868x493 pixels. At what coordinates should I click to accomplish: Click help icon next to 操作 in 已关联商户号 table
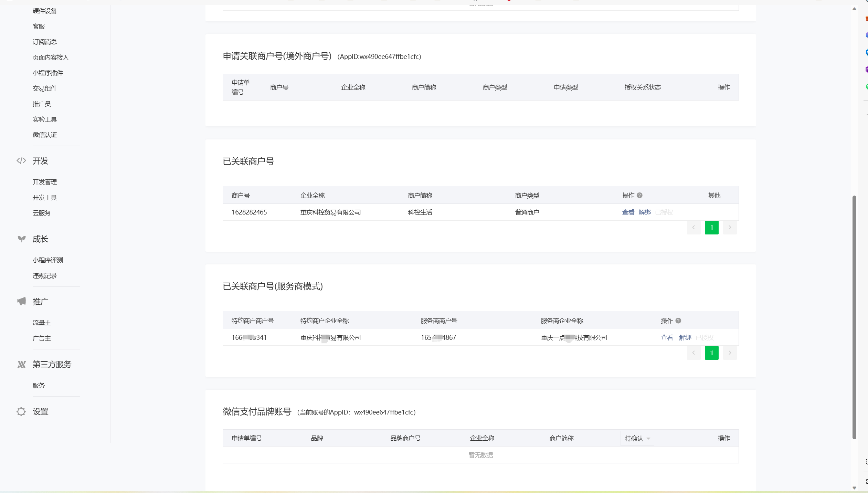(639, 195)
